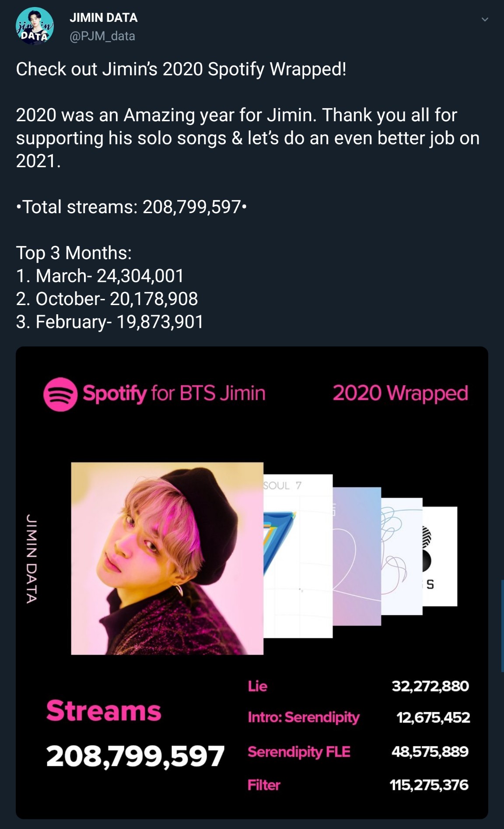Tap the JIMIN DATA profile avatar
The width and height of the screenshot is (504, 829).
[x=35, y=26]
